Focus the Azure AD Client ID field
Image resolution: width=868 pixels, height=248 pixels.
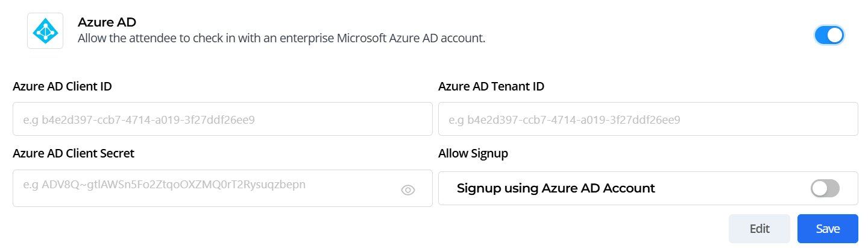click(222, 119)
